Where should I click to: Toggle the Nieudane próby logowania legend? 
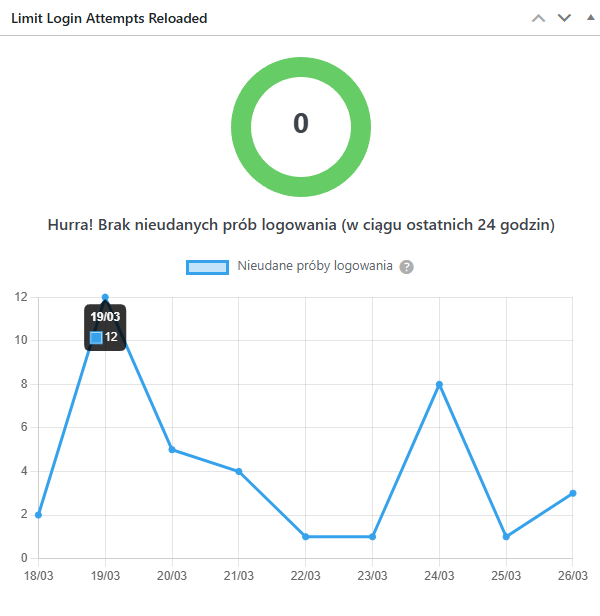314,267
